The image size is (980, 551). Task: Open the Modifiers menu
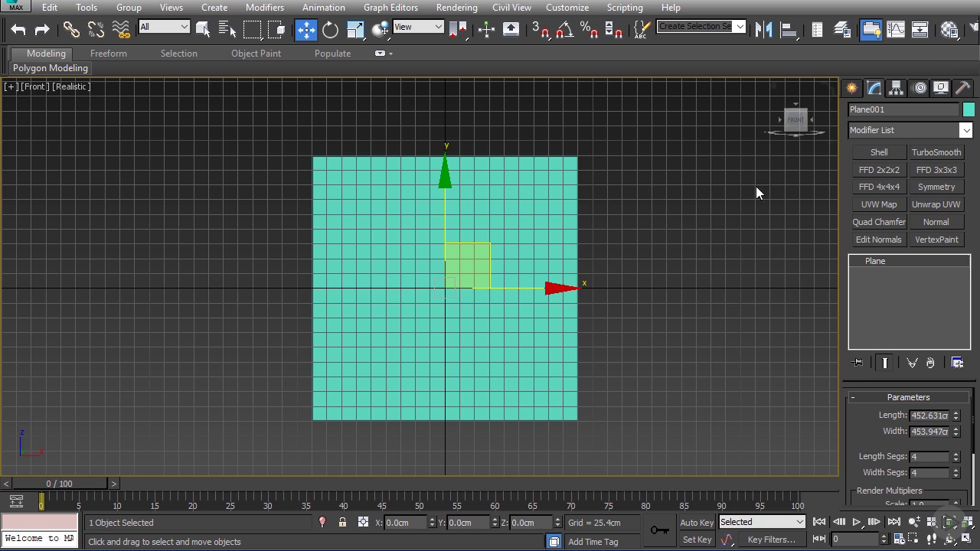click(x=265, y=8)
